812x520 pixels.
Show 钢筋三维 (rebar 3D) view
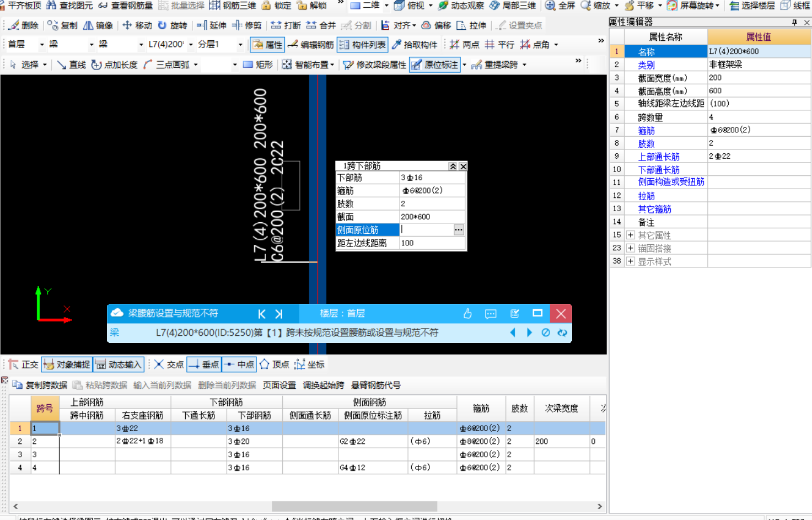pyautogui.click(x=233, y=6)
